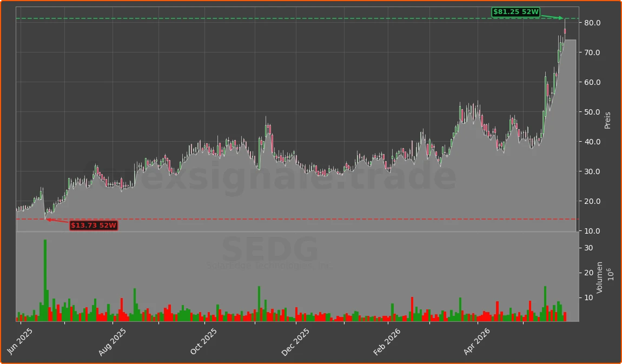The width and height of the screenshot is (622, 364).
Task: Click the 70.0 price axis value
Action: click(x=592, y=52)
